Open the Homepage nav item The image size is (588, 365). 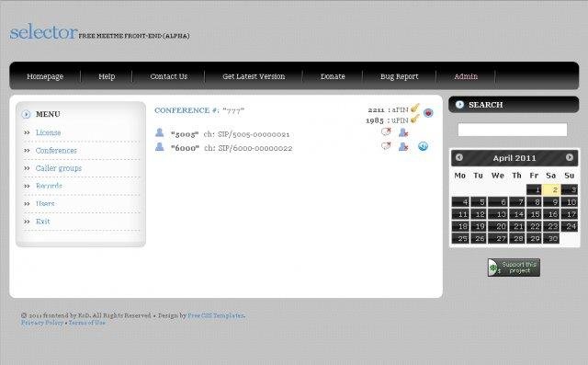point(45,76)
